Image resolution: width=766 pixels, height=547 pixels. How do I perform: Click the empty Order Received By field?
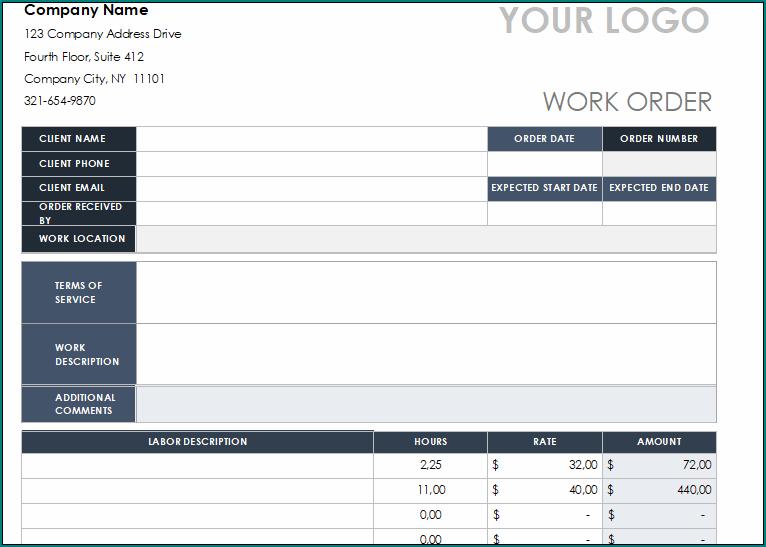click(x=312, y=213)
